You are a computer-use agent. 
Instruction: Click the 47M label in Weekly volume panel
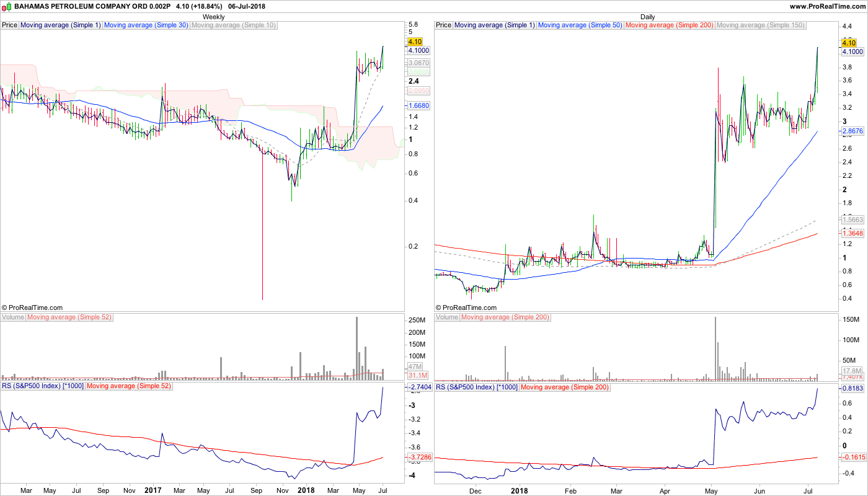[414, 368]
